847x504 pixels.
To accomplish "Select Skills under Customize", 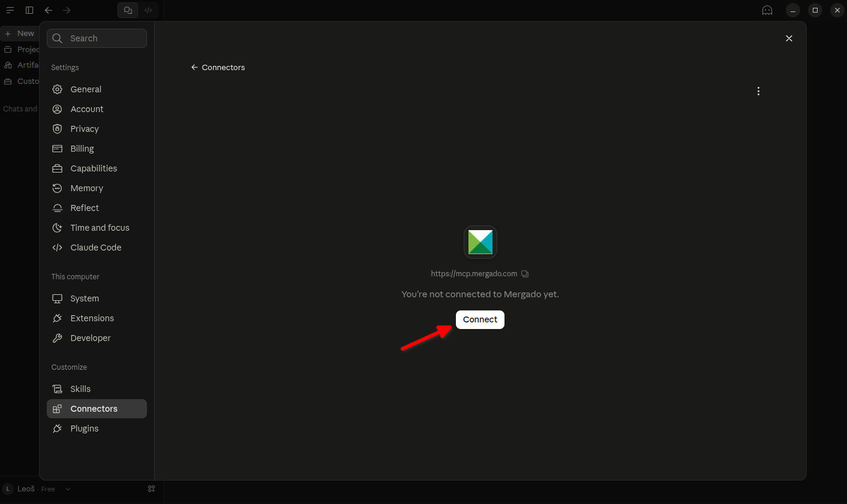I will coord(97,389).
